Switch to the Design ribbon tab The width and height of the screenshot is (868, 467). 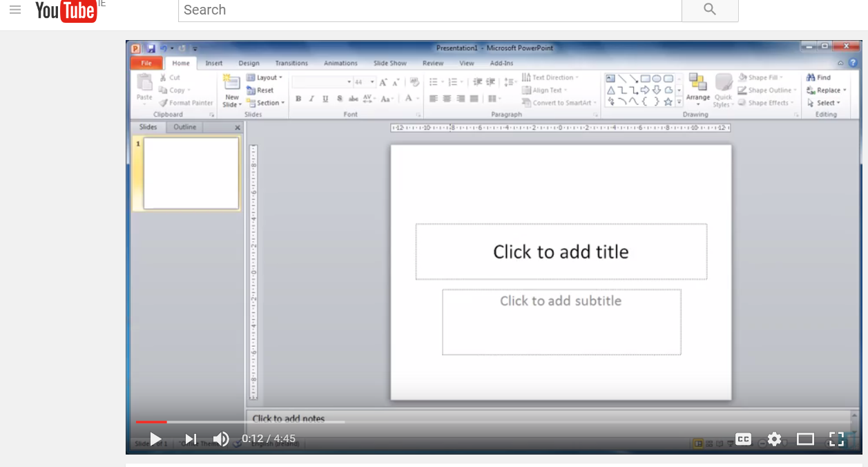[249, 64]
